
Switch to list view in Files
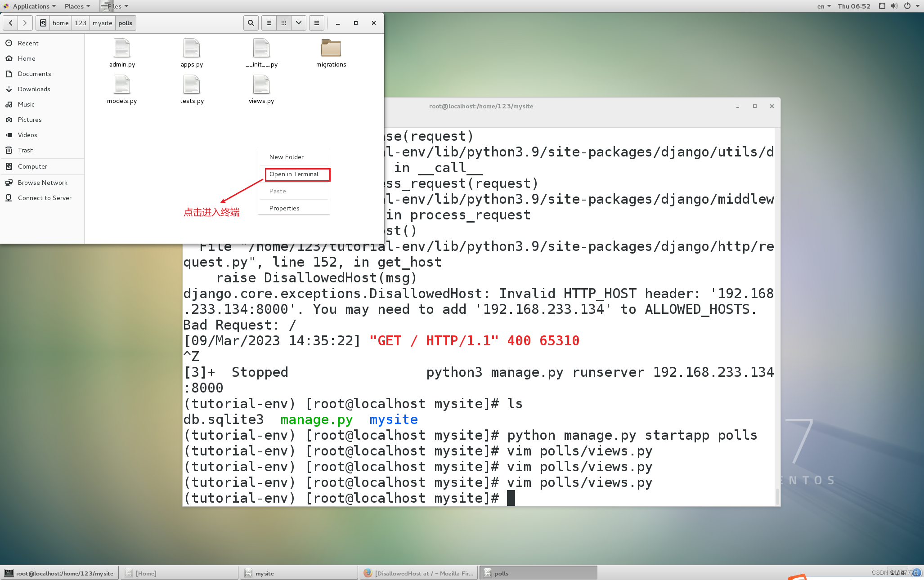pos(269,23)
